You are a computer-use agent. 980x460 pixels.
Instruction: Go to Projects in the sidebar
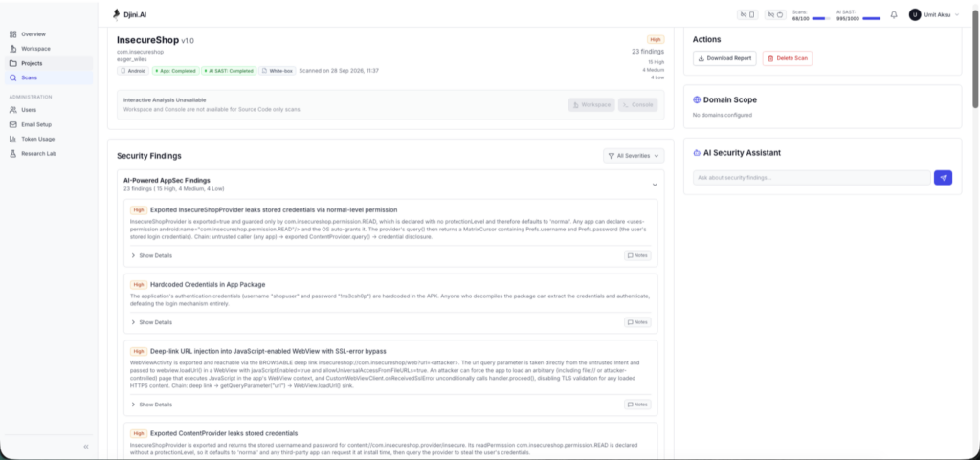click(x=49, y=63)
